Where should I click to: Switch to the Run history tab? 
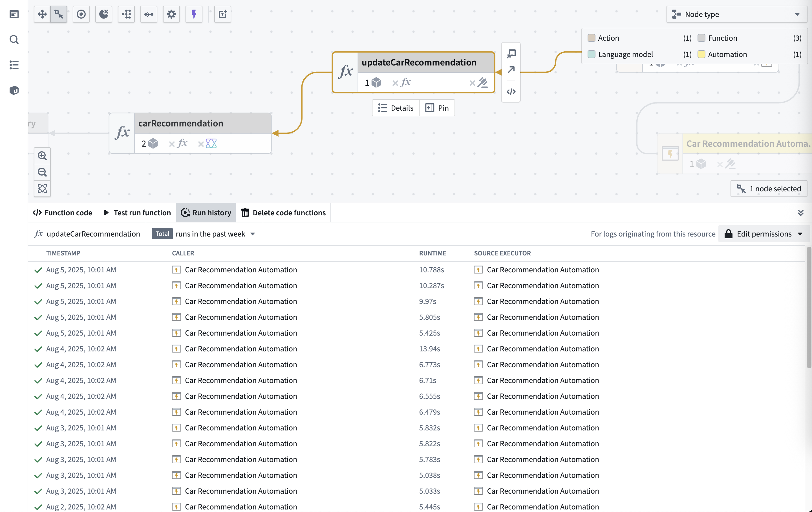pos(206,213)
